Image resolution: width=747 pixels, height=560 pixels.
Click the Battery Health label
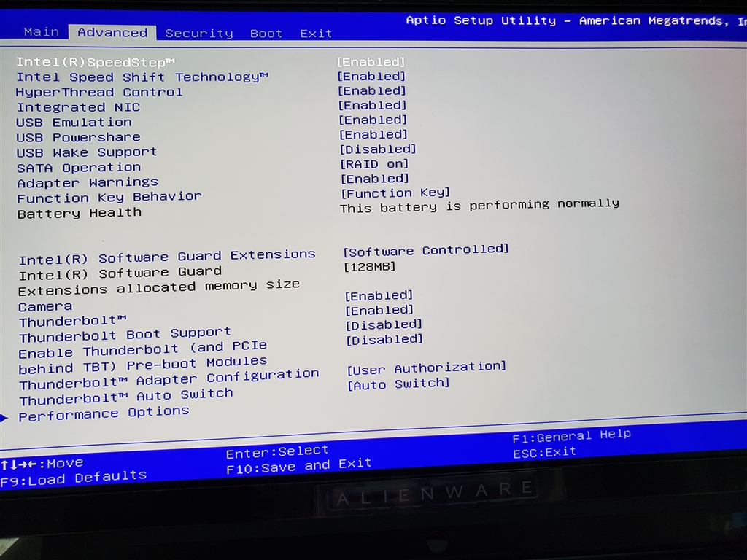point(80,213)
